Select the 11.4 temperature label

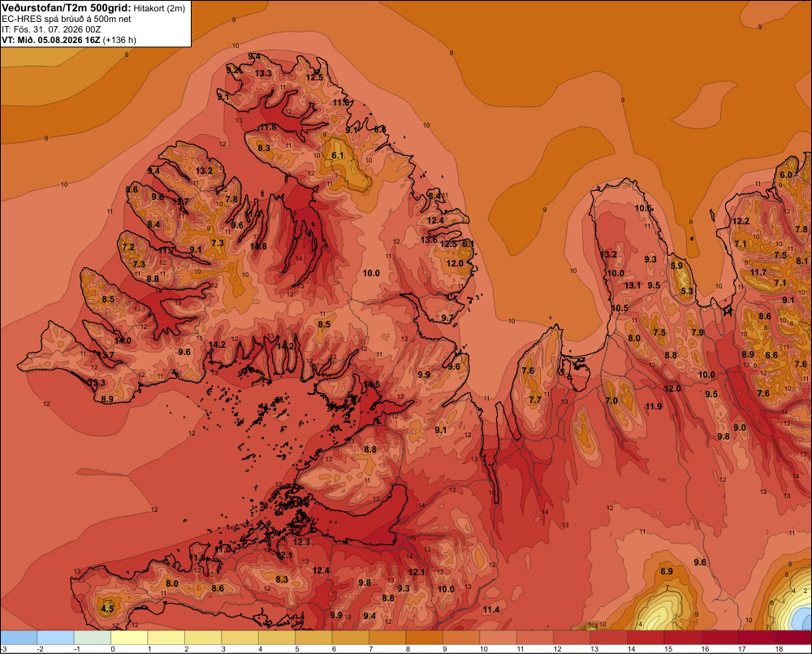coord(491,609)
